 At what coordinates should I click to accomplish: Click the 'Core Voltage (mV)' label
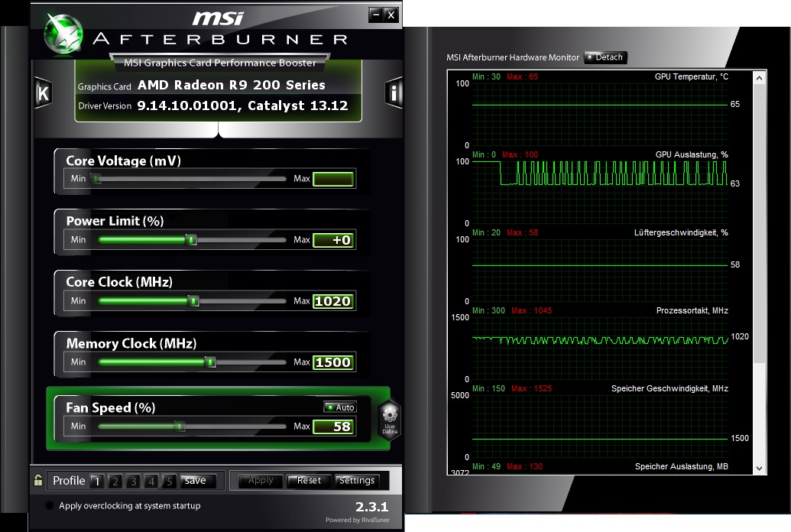123,161
